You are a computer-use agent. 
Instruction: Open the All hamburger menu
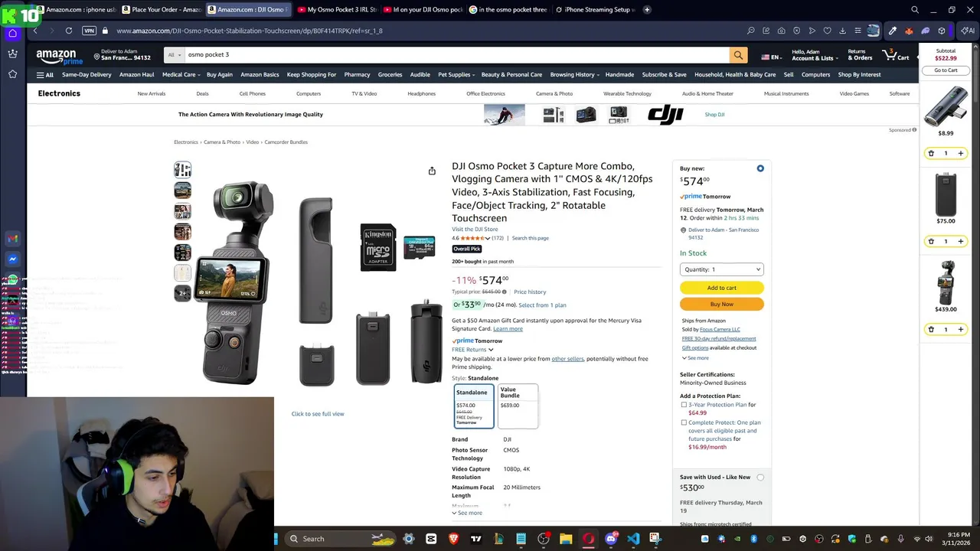pyautogui.click(x=45, y=75)
